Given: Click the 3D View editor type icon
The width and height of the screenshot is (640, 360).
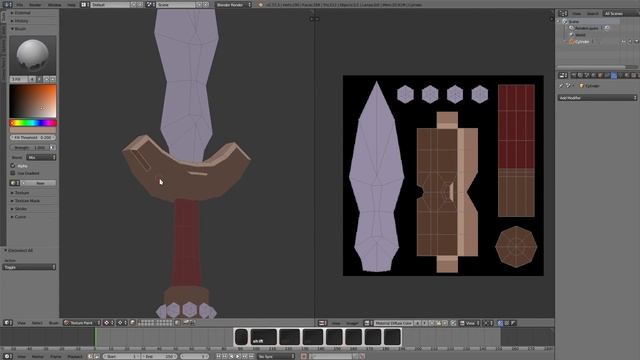Looking at the screenshot, I should pos(8,322).
